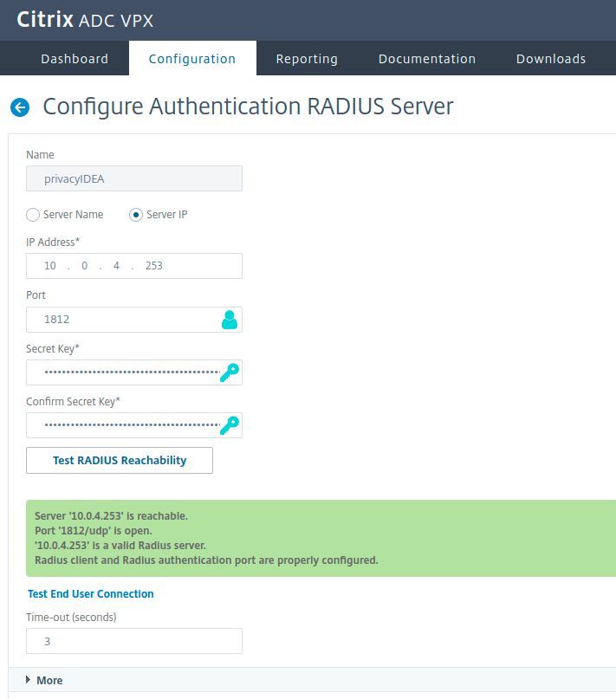Open the Reporting tab
The height and width of the screenshot is (699, 616).
point(307,58)
